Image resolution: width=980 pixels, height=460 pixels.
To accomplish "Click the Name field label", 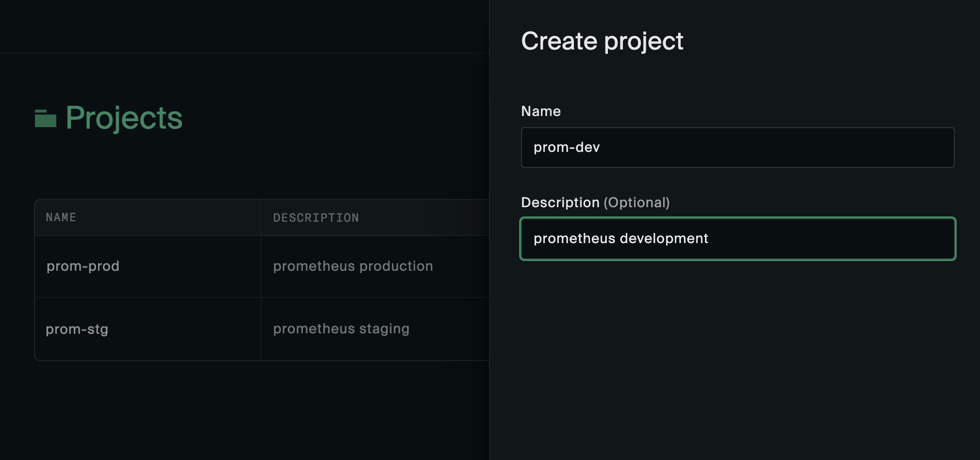I will [540, 111].
